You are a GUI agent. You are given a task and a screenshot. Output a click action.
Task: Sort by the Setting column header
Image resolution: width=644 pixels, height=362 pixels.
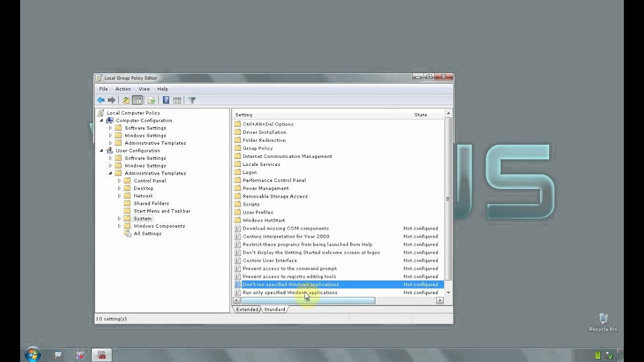point(315,115)
